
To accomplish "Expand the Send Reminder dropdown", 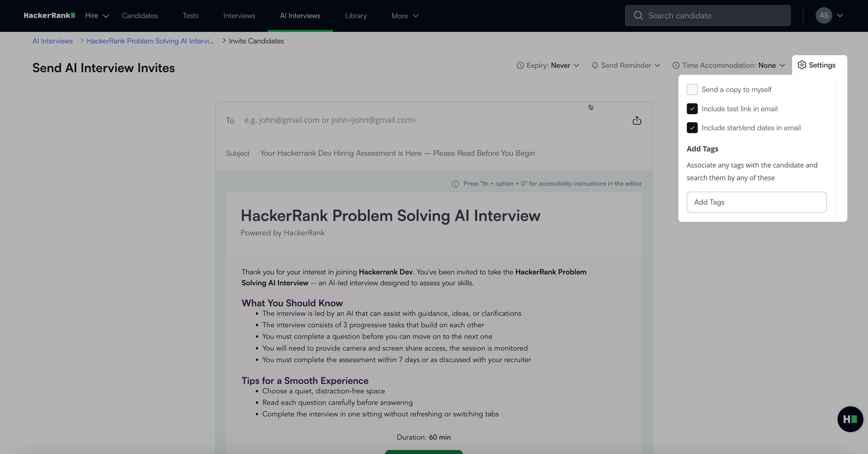I will tap(626, 65).
